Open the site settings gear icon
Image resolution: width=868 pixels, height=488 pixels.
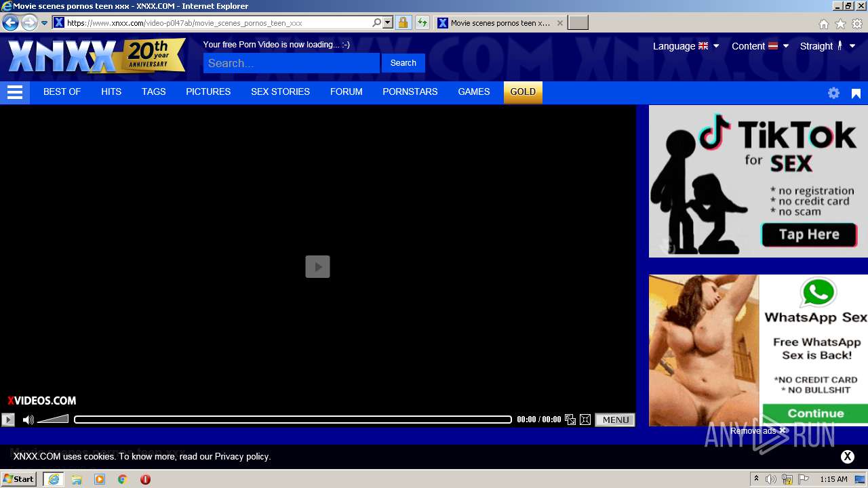[x=834, y=94]
